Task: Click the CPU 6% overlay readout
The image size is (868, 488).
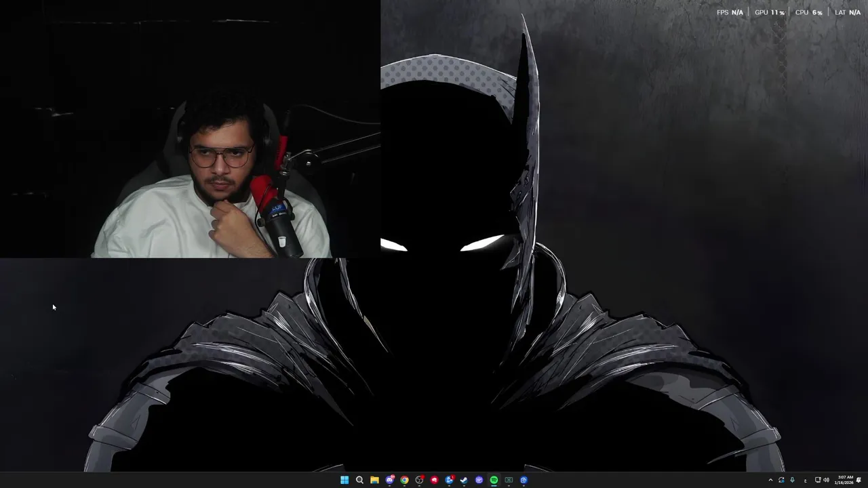Action: tap(809, 12)
